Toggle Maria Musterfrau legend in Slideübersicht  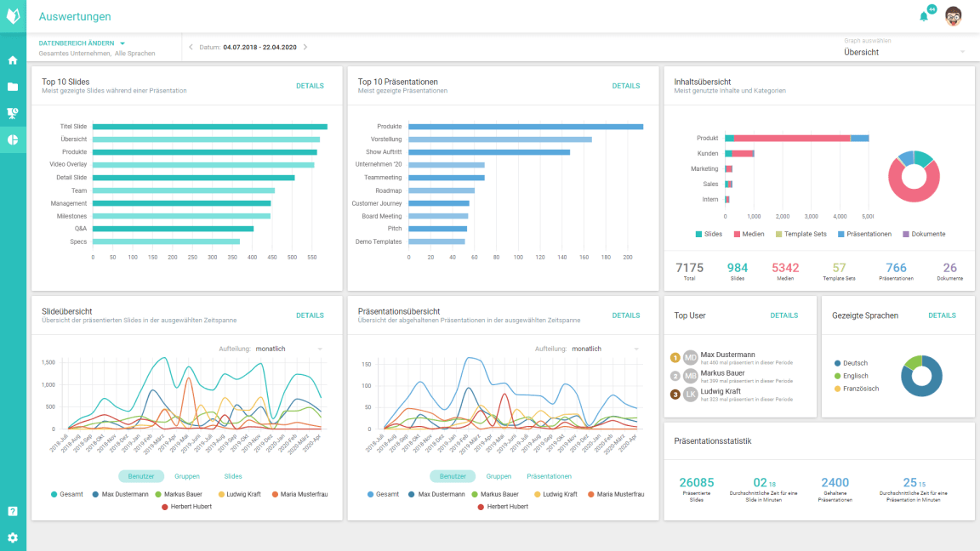[300, 494]
